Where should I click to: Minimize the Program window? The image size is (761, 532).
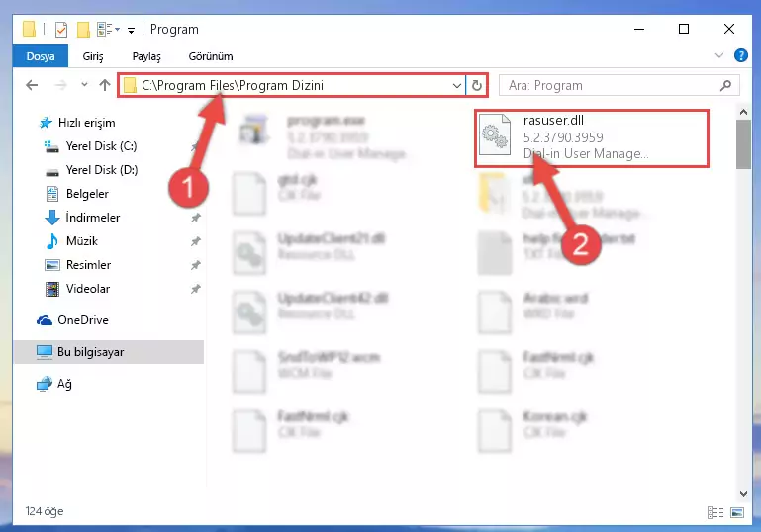point(639,29)
